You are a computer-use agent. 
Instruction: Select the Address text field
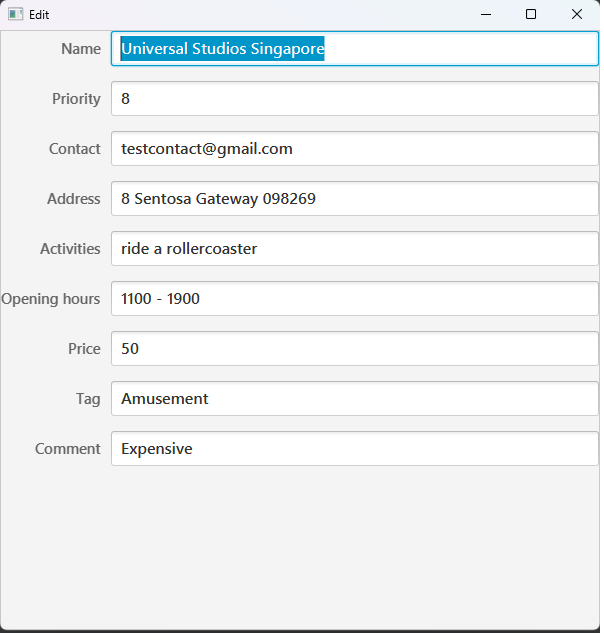click(x=354, y=199)
